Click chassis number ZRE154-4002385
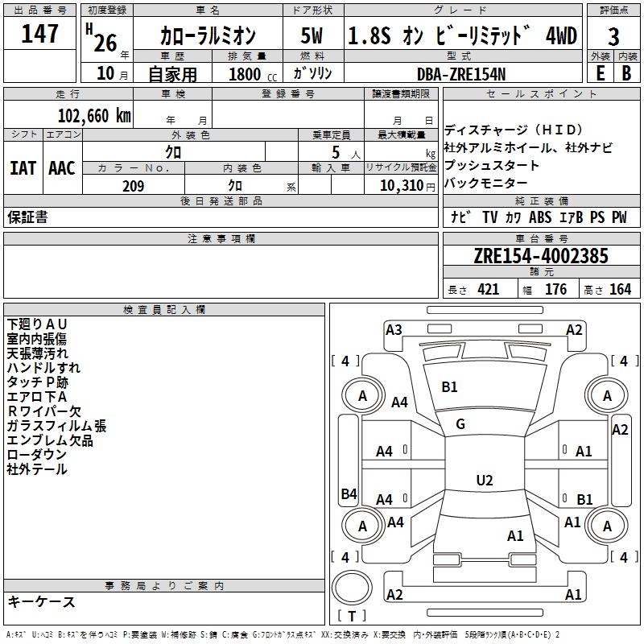The image size is (644, 644). tap(541, 256)
